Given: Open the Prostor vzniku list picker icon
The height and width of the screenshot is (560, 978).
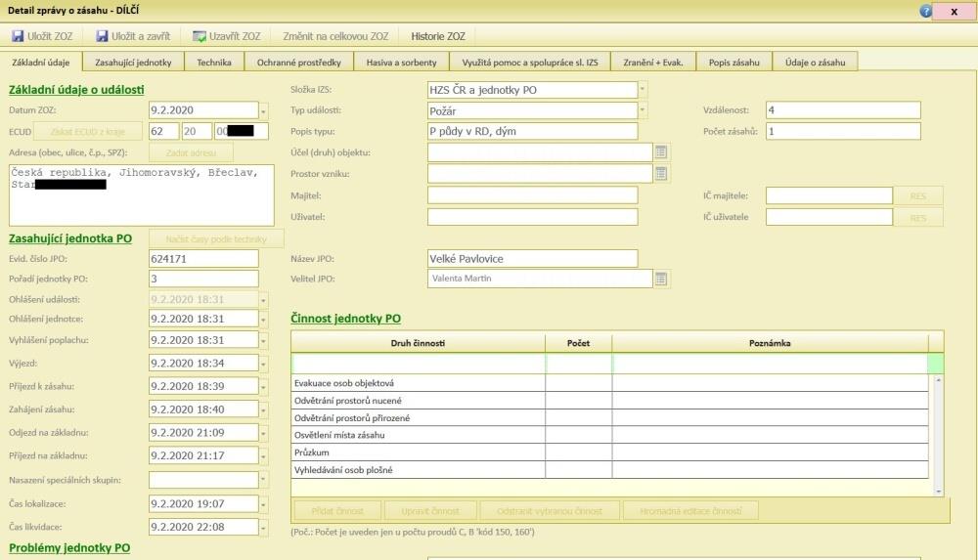Looking at the screenshot, I should click(x=660, y=173).
